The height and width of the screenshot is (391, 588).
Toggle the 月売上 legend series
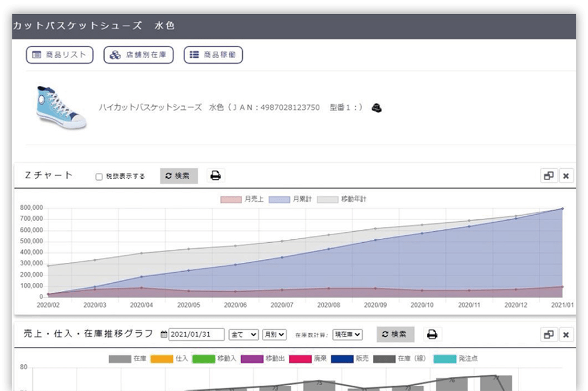[231, 200]
